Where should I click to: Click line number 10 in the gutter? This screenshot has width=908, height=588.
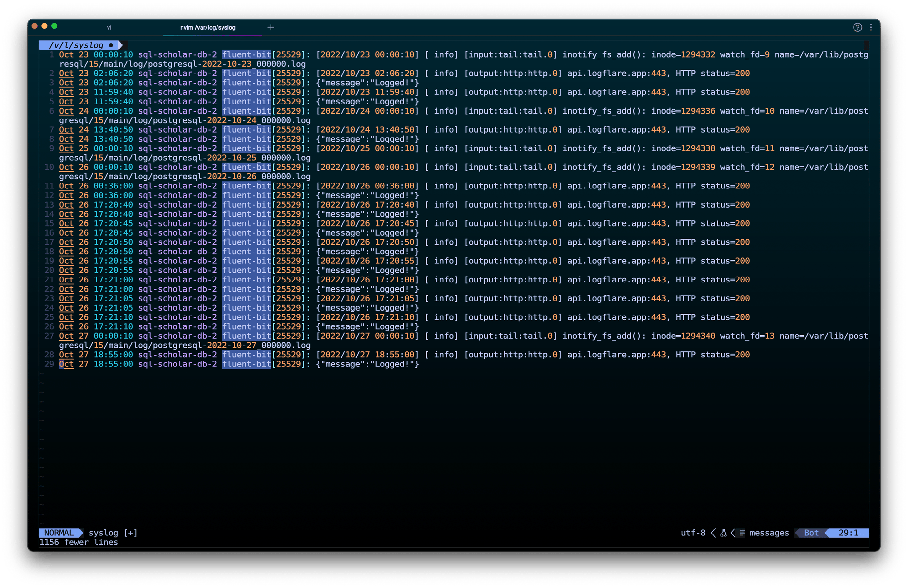click(49, 167)
